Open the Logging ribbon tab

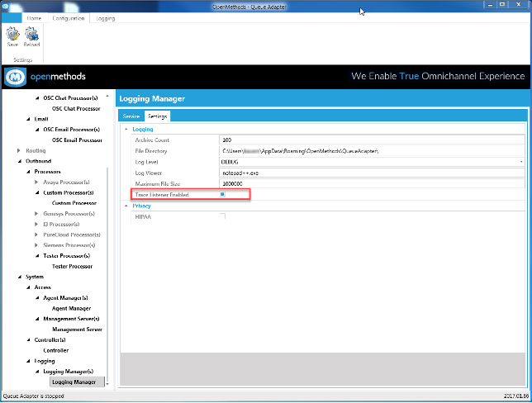click(x=106, y=18)
